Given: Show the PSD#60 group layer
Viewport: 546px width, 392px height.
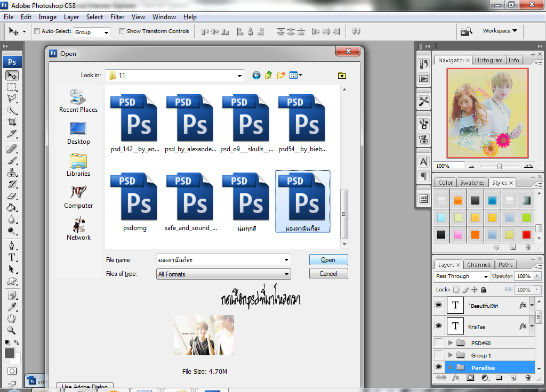Looking at the screenshot, I should [x=438, y=343].
